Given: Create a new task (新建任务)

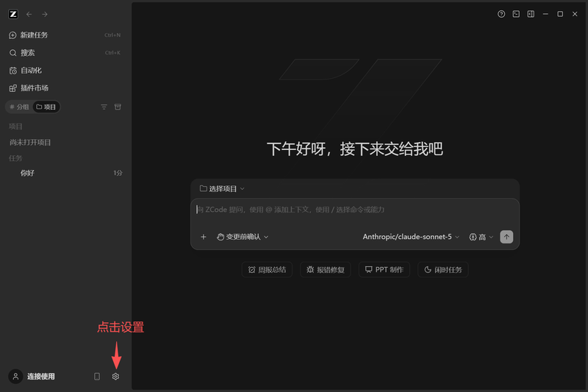Looking at the screenshot, I should point(65,35).
